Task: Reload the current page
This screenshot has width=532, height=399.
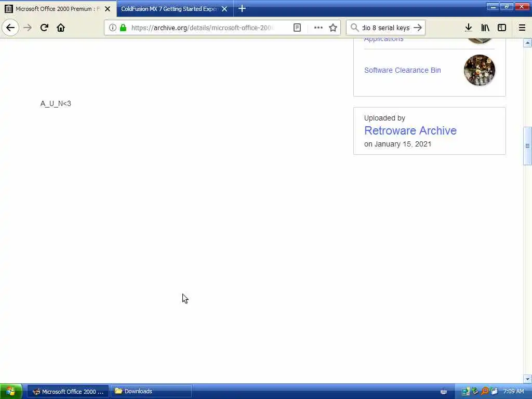Action: tap(44, 28)
